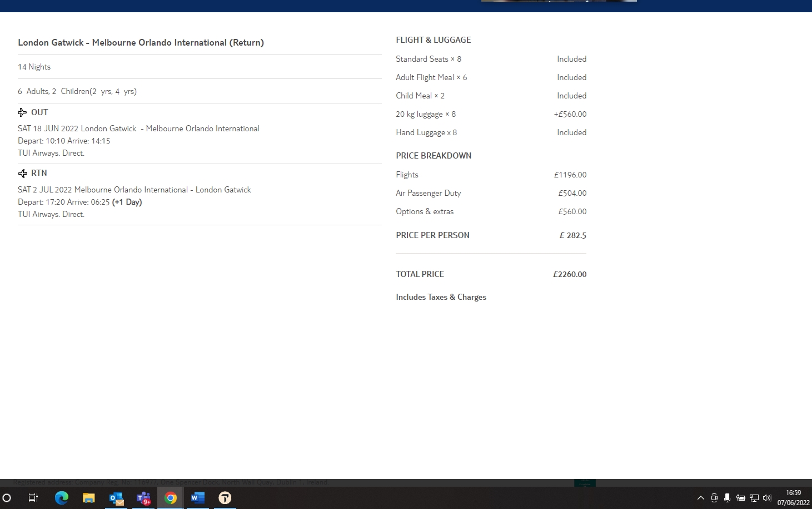Click 'Included' on the Child Meal row
The height and width of the screenshot is (509, 812).
point(572,96)
